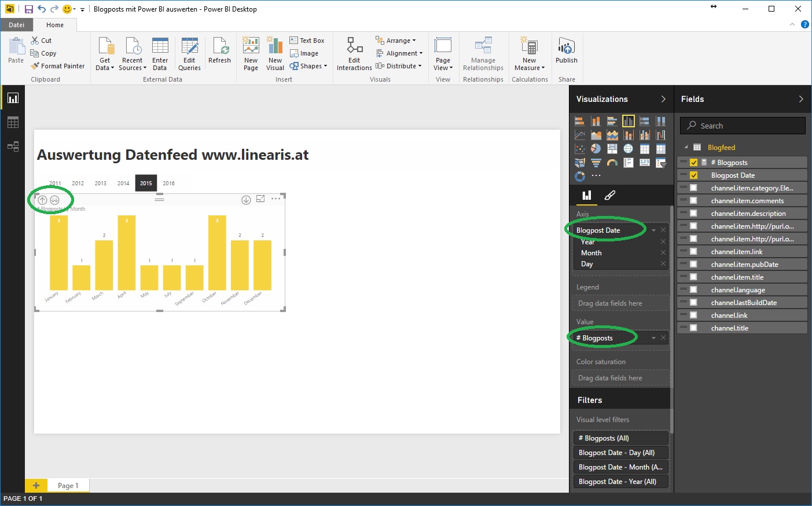Open the Datei menu tab
The width and height of the screenshot is (812, 506).
[16, 25]
